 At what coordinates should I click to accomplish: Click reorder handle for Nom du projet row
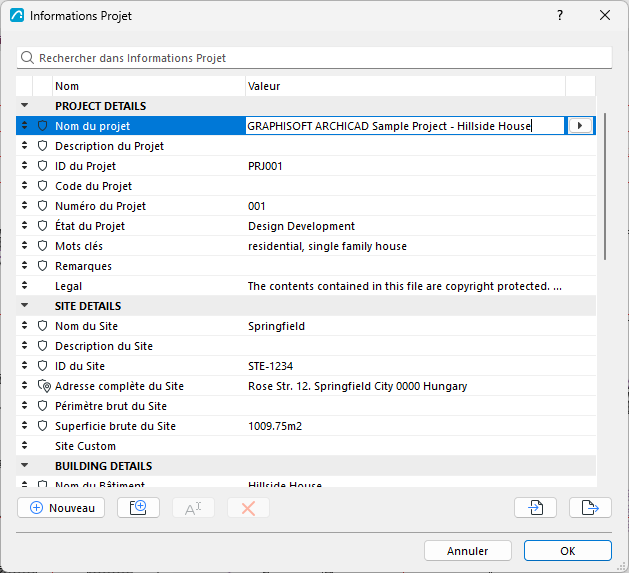[x=24, y=126]
